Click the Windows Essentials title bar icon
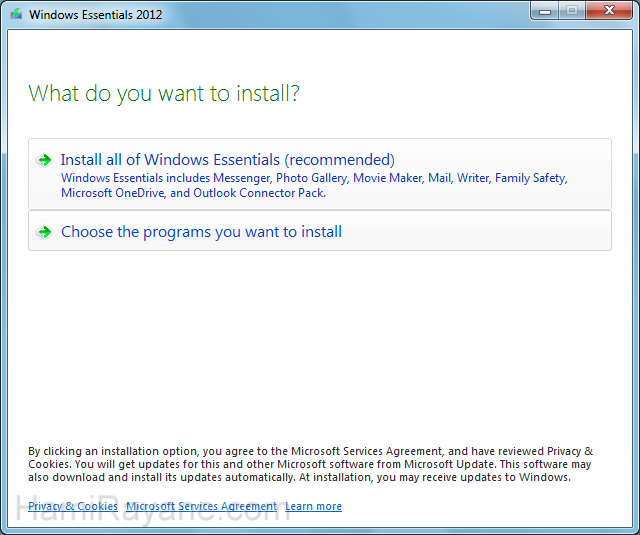Screen dimensions: 640x535 point(16,14)
